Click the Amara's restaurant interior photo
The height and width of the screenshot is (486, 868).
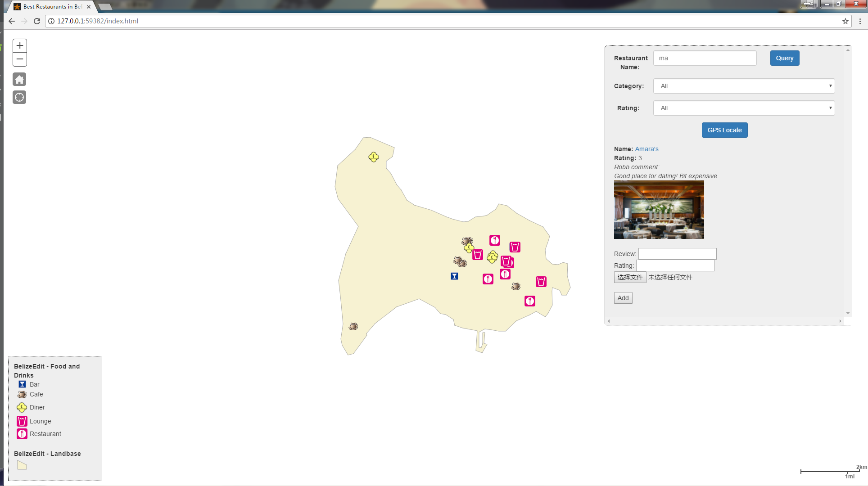click(659, 210)
